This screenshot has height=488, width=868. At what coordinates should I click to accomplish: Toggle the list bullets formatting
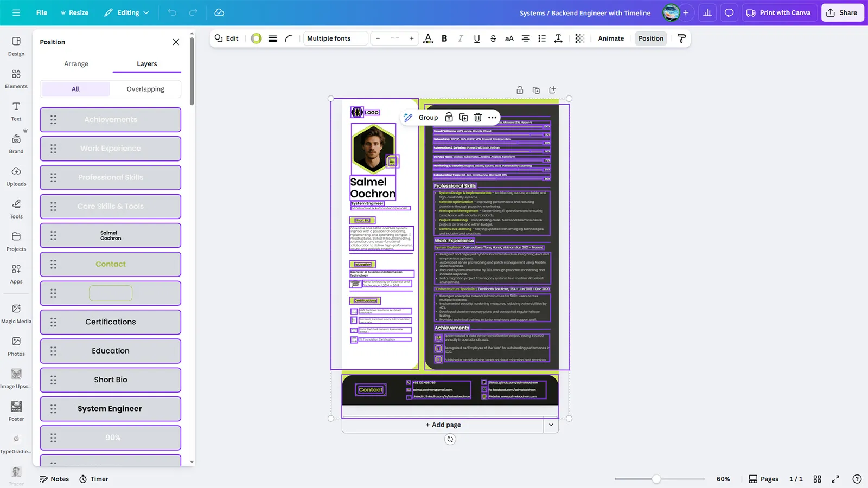point(541,38)
